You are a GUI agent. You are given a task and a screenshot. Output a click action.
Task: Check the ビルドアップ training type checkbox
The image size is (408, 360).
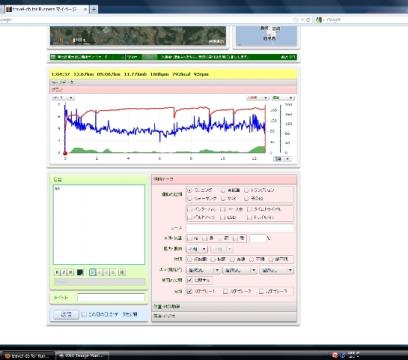[x=190, y=217]
